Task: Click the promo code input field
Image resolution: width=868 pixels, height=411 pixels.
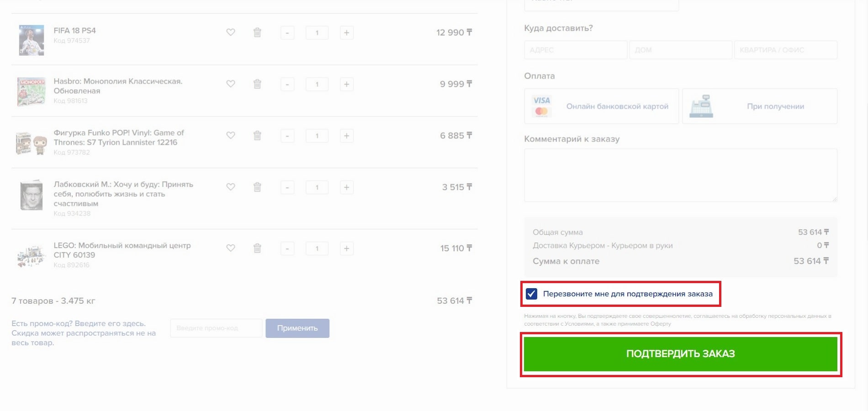Action: point(216,328)
